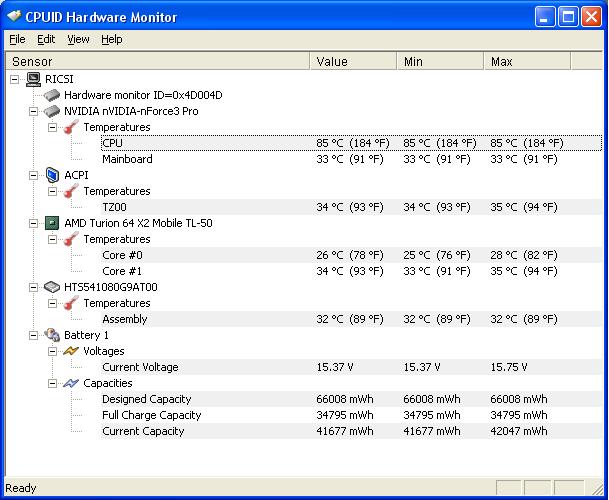The height and width of the screenshot is (500, 609).
Task: Click thermometer icon under HTS541080G9AT00
Action: (71, 303)
